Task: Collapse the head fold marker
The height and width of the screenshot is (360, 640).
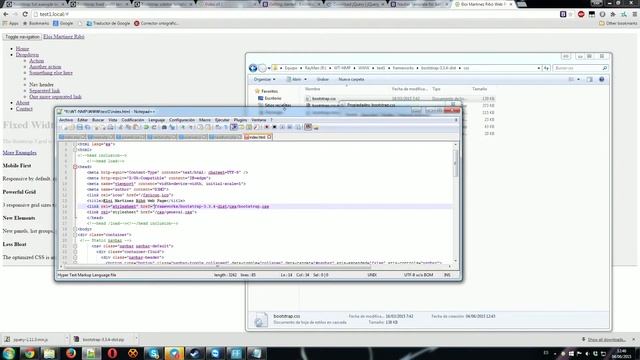Action: 75,167
